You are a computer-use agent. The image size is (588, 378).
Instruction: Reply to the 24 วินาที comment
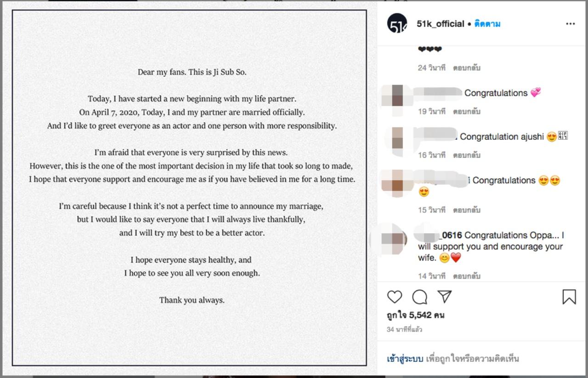pyautogui.click(x=466, y=68)
